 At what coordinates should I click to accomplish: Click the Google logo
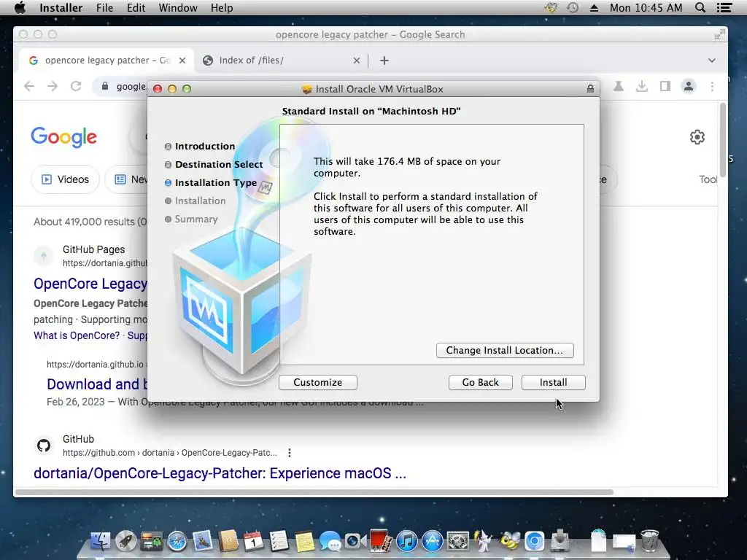64,137
